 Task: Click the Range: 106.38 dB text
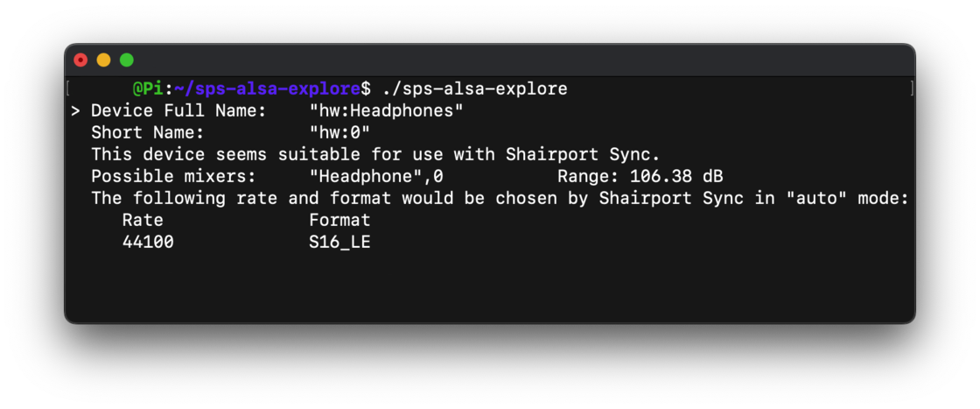(640, 176)
